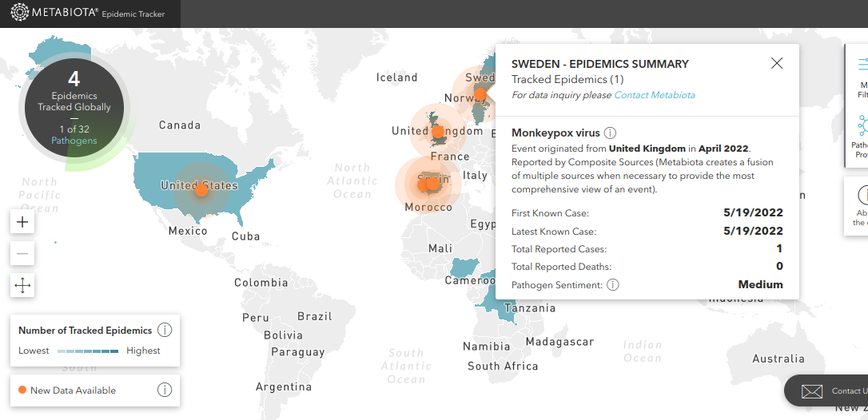Click the Bolivia map label
868x420 pixels.
point(284,335)
